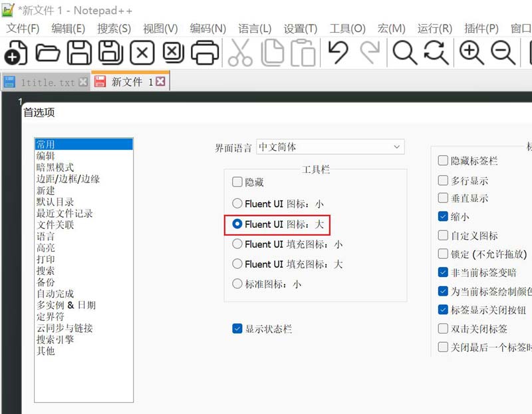
Task: Enable the 自定义图标 checkbox
Action: coord(443,235)
